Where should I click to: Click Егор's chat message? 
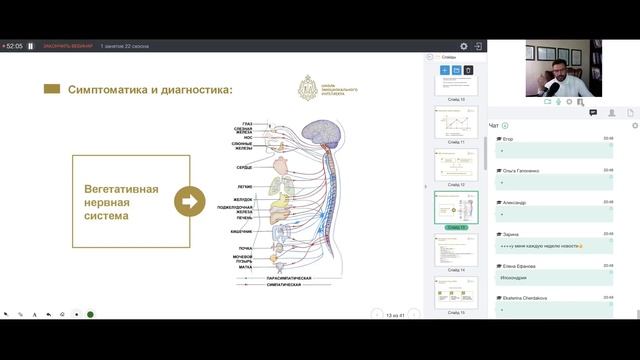(554, 151)
